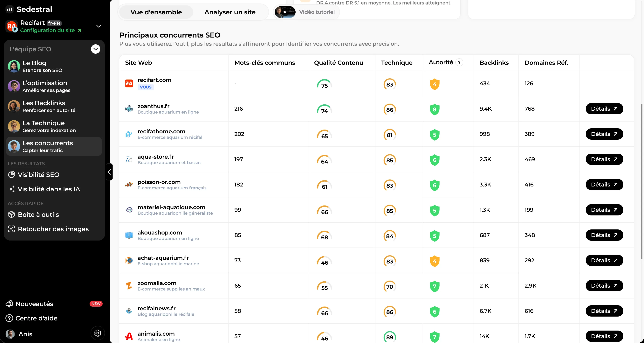This screenshot has height=343, width=644.
Task: Click the Mots-clés communs column header
Action: point(265,63)
